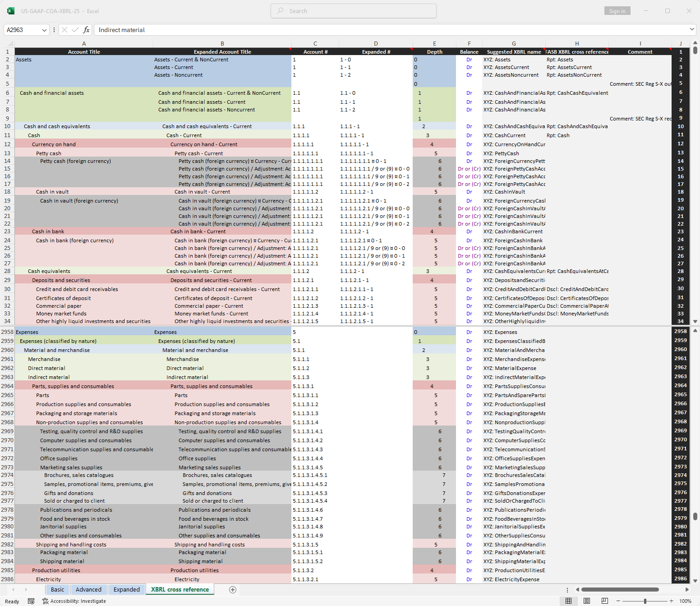Click header cell Expanded Account Title
Image resolution: width=700 pixels, height=606 pixels.
pyautogui.click(x=222, y=52)
